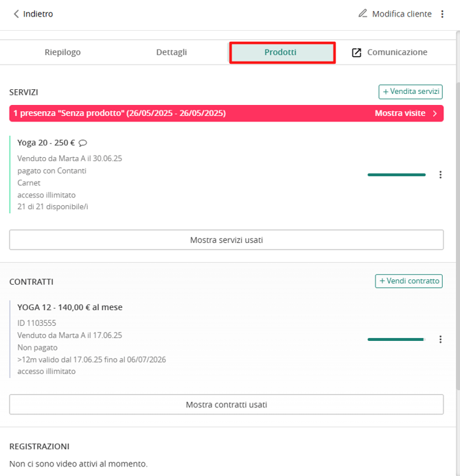Switch to the Dettagli tab
Viewport: 460px width, 476px height.
[172, 52]
